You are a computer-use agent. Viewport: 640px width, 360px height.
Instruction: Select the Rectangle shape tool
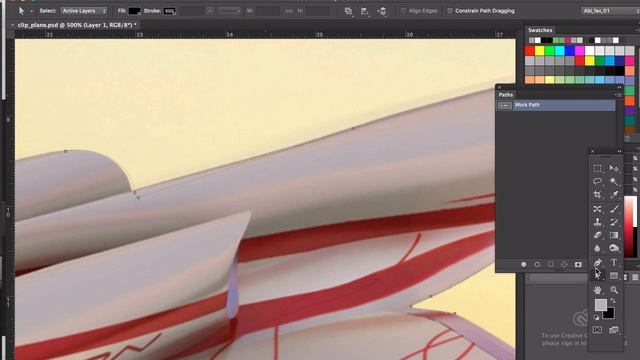pyautogui.click(x=614, y=276)
